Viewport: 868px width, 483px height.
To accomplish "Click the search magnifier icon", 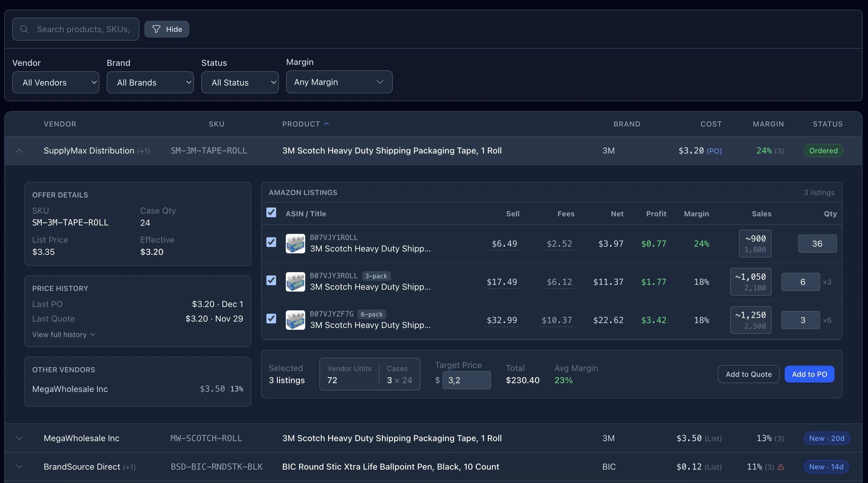I will pos(24,29).
